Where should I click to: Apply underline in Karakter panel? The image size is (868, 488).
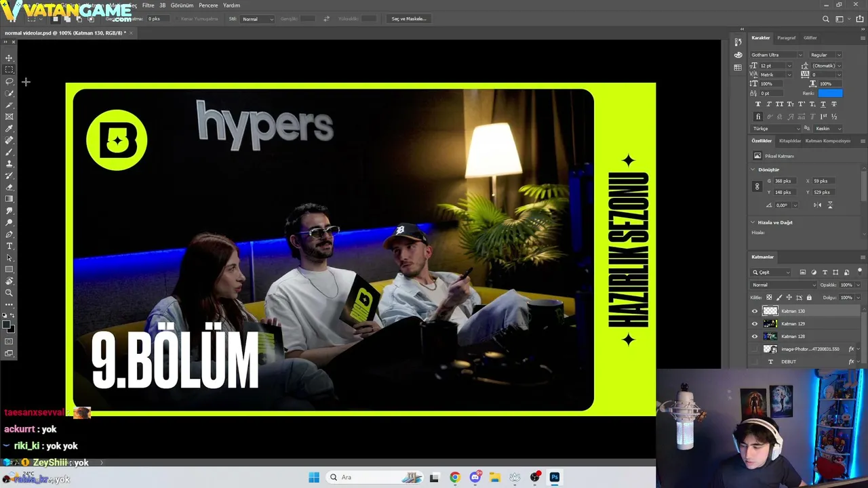823,104
